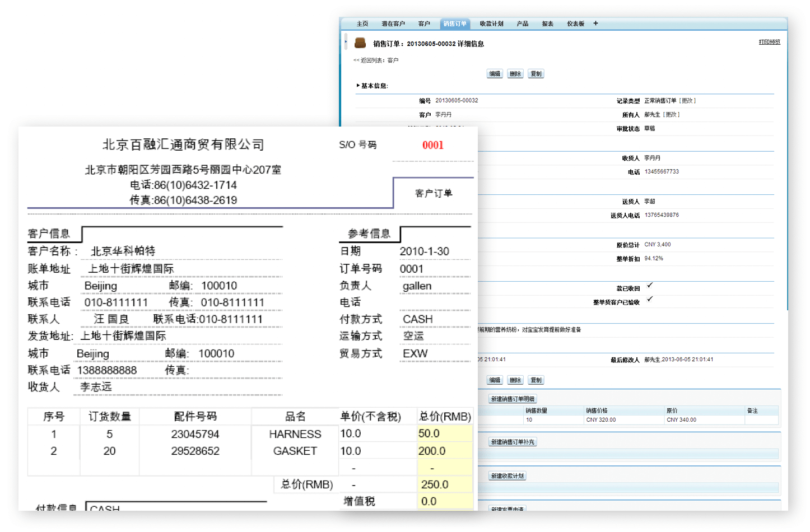The image size is (810, 532).
Task: Click 更改 link next to 郝先生 owner
Action: pos(671,115)
